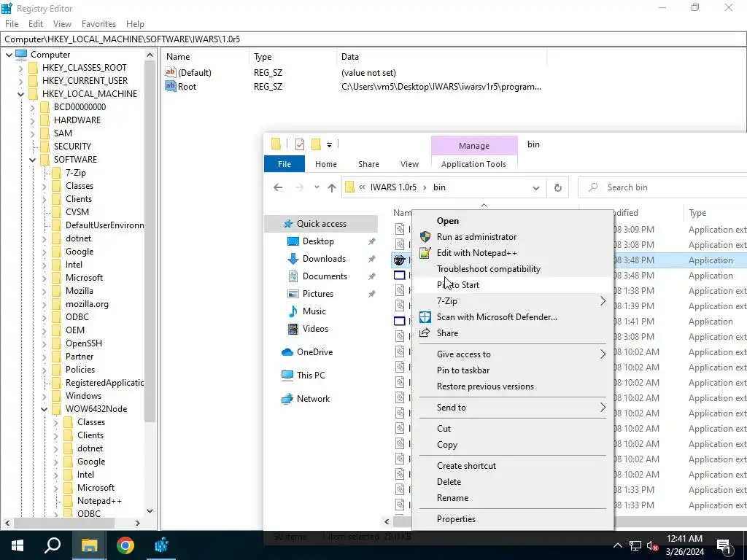
Task: Click the OneDrive cloud icon
Action: pos(287,352)
